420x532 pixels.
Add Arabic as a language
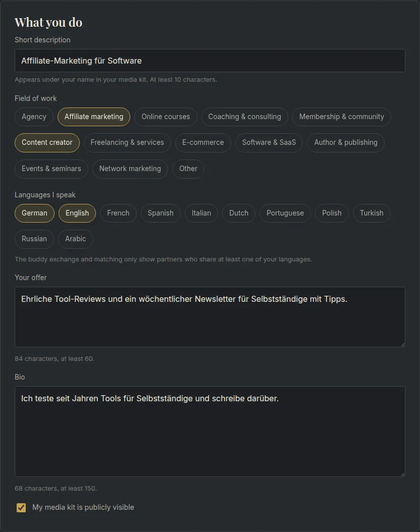[76, 239]
